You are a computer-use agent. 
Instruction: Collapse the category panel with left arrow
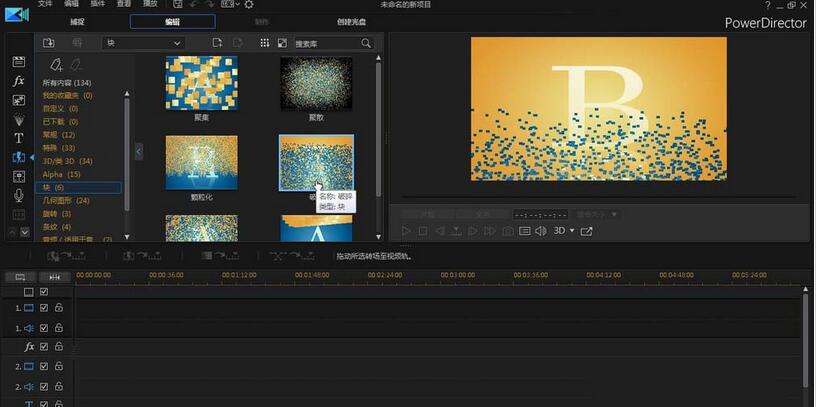pos(139,151)
